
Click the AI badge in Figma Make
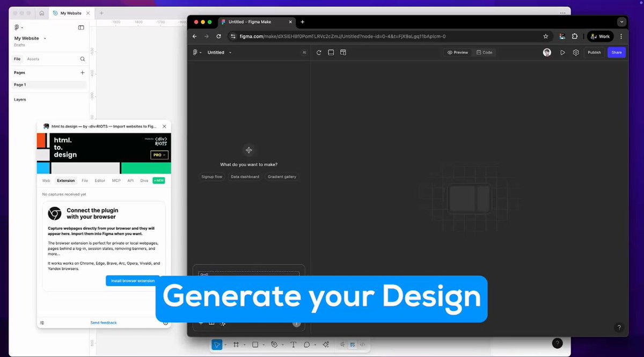click(x=304, y=53)
